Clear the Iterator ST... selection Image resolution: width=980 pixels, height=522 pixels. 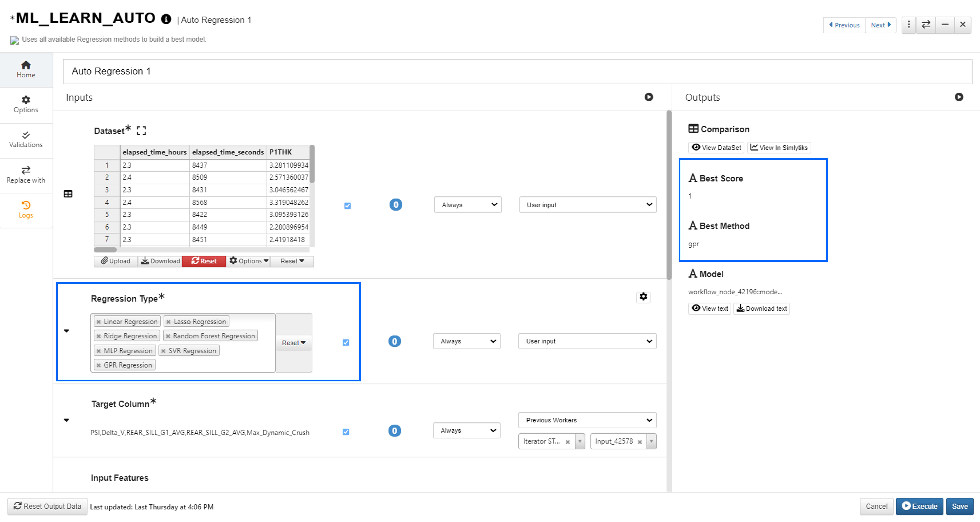(567, 442)
